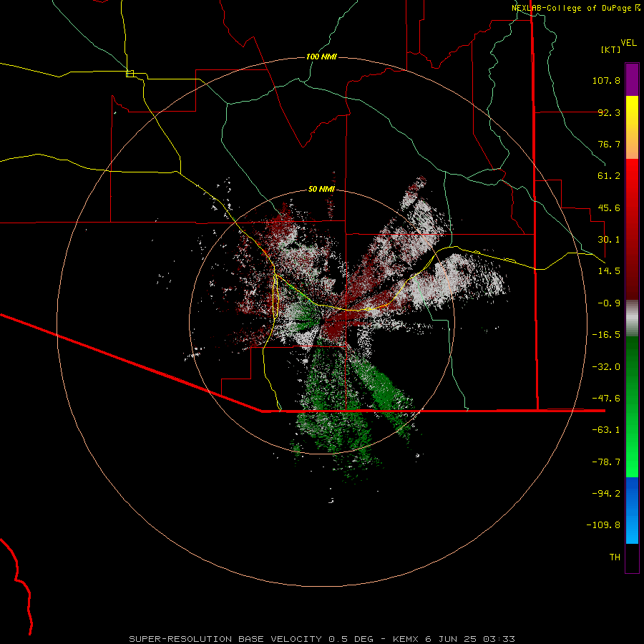The height and width of the screenshot is (644, 644).
Task: Click the NEXLAB-College of DuPage label
Action: tap(571, 8)
